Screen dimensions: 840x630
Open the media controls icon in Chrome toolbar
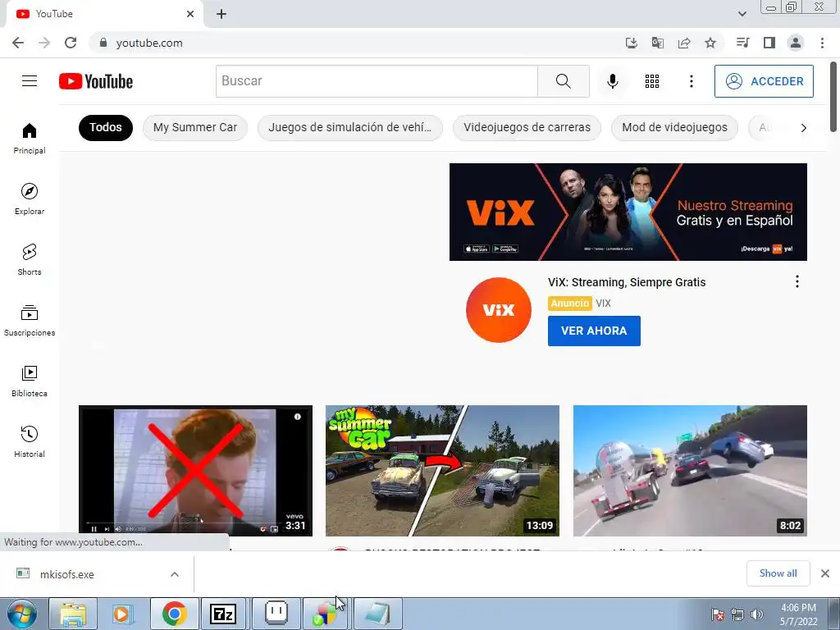coord(742,43)
